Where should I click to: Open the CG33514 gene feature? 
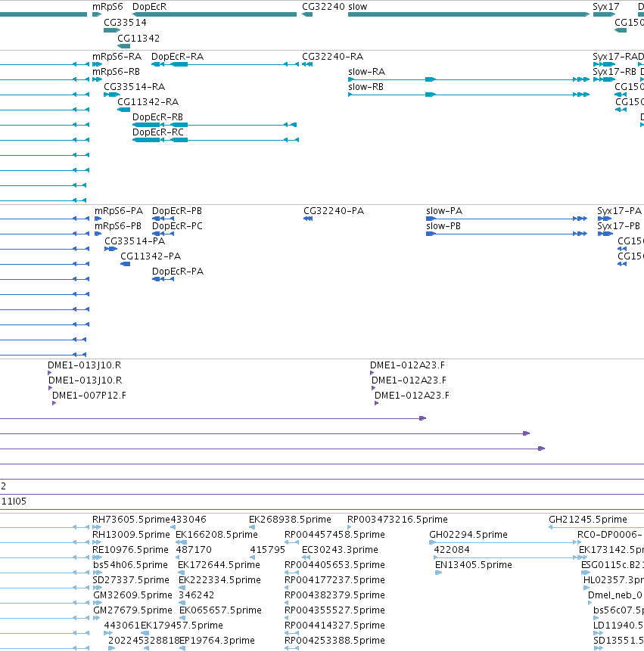pyautogui.click(x=112, y=30)
